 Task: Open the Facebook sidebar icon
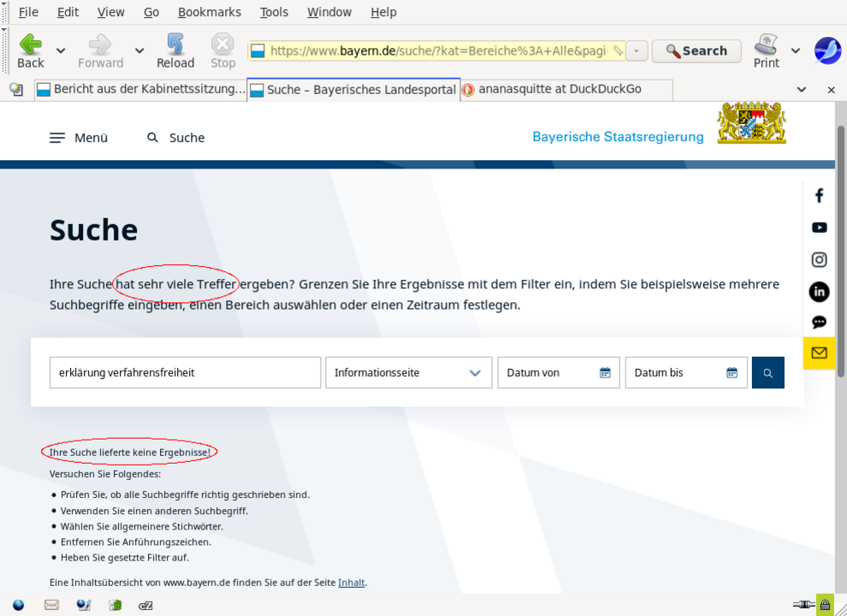click(x=819, y=196)
